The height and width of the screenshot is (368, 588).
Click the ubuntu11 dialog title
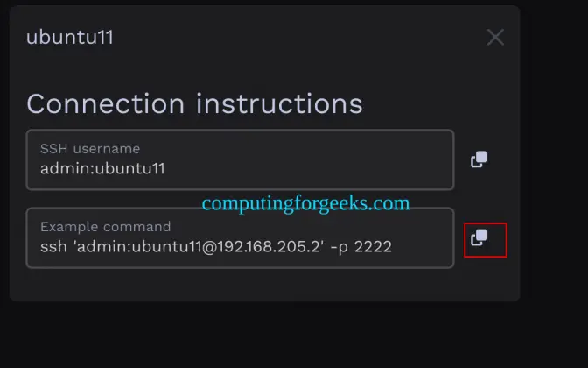(x=70, y=37)
